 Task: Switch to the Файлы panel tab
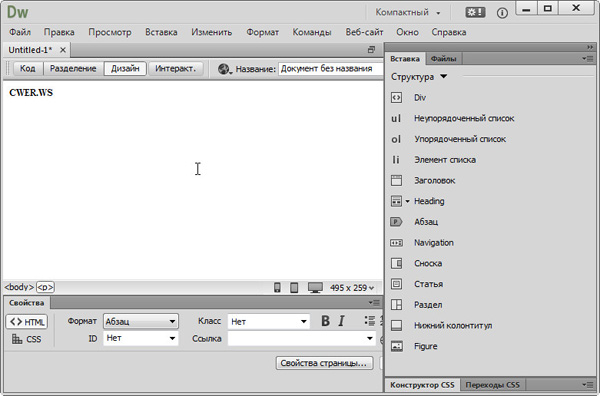pos(443,59)
